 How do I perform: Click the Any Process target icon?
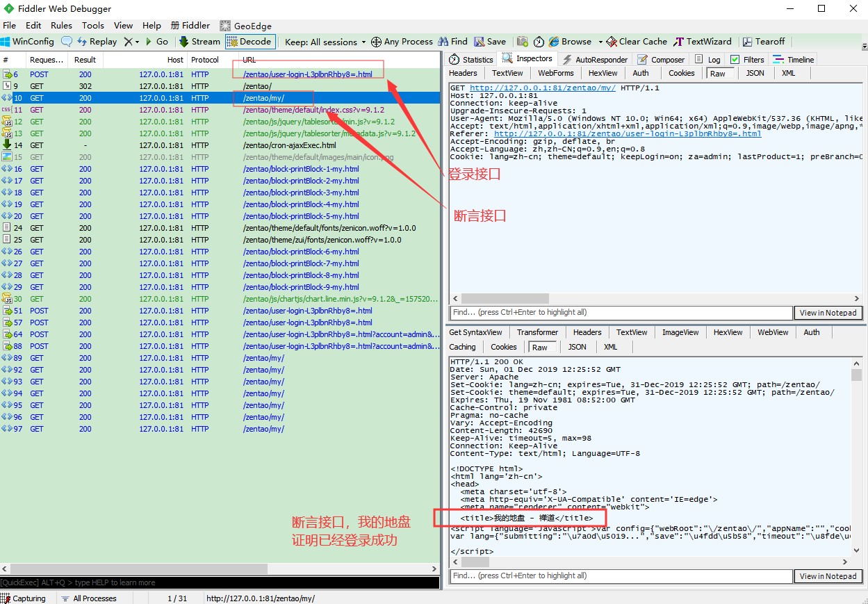pyautogui.click(x=376, y=42)
